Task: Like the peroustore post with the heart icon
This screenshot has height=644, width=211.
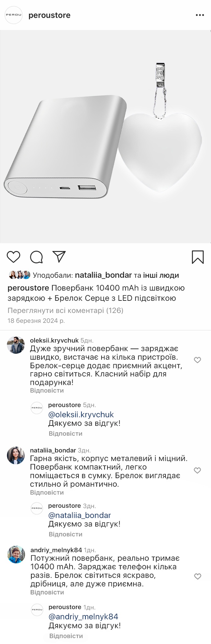Action: tap(14, 257)
